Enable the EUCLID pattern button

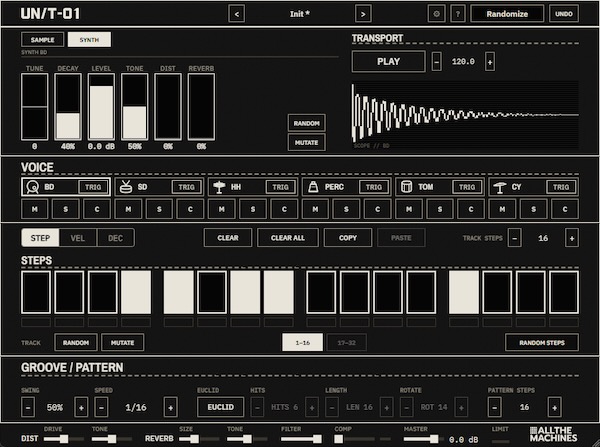pos(220,407)
